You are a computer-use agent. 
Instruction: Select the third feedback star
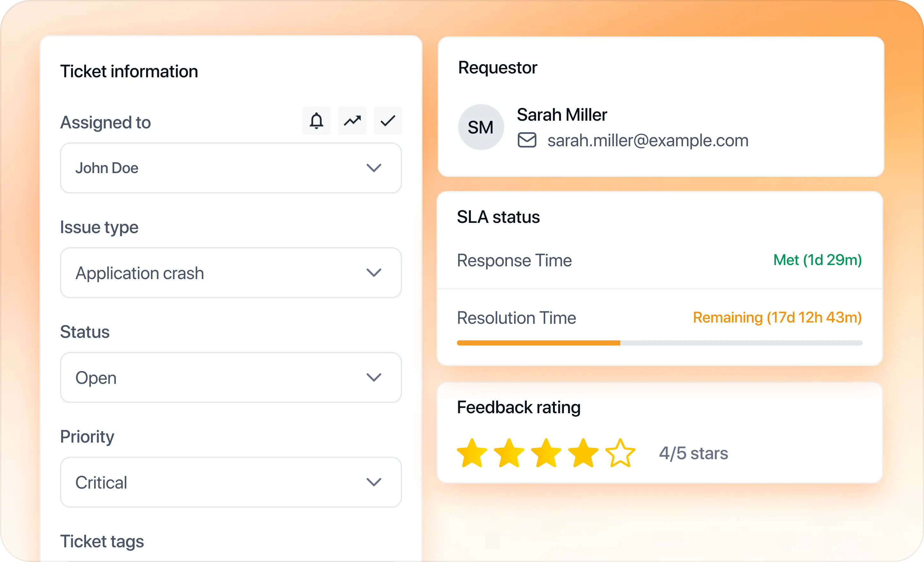[546, 453]
